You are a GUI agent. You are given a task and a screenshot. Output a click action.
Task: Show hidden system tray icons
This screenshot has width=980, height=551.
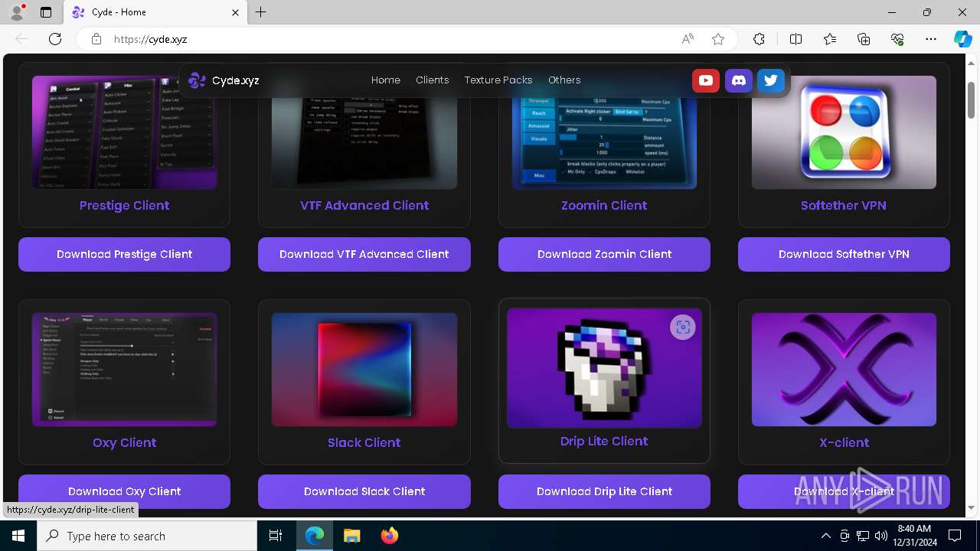(825, 536)
